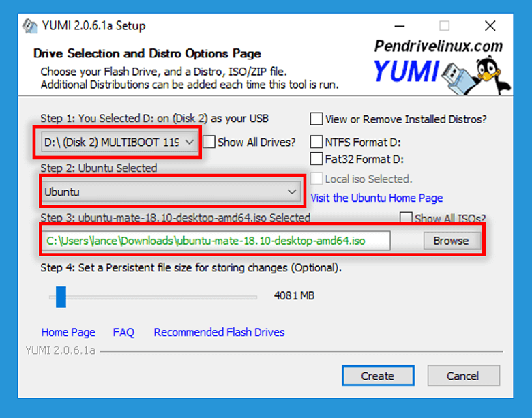Click 'Step 1: You Selected D:' label

pos(154,119)
